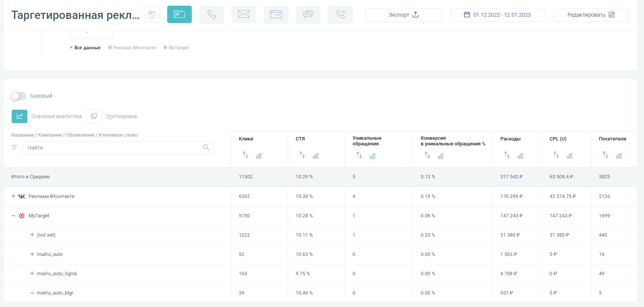Open the callback phone icon
644x307 pixels.
pos(340,15)
